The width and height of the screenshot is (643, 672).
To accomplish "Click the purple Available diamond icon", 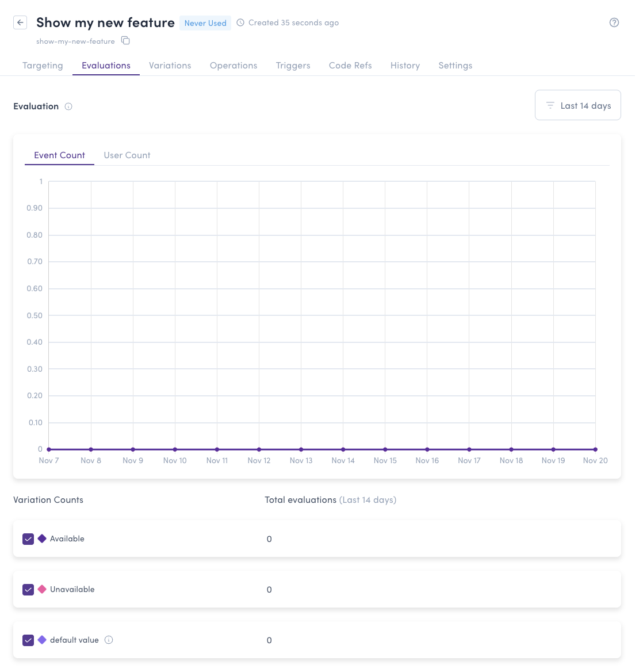I will tap(42, 539).
